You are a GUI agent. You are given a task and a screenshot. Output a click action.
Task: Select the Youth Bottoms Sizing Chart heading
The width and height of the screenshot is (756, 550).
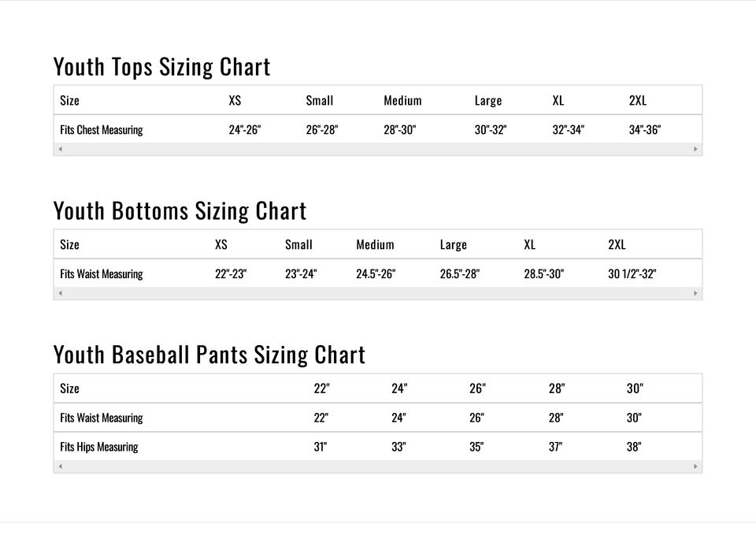coord(180,211)
